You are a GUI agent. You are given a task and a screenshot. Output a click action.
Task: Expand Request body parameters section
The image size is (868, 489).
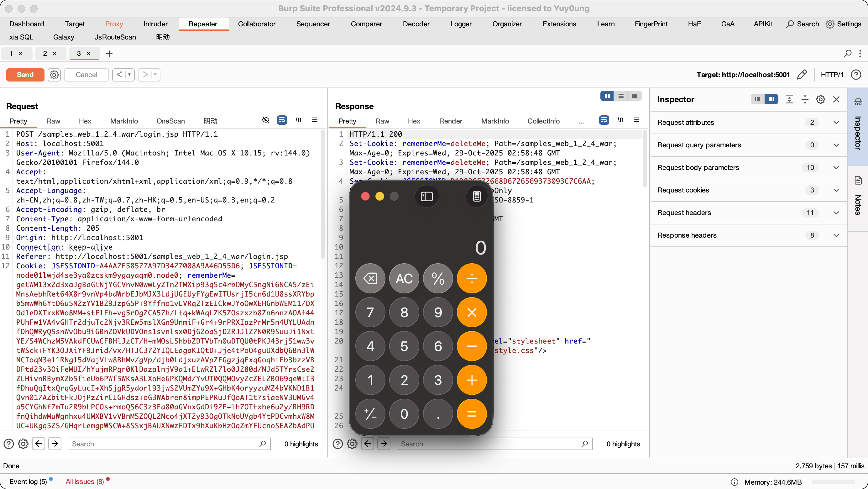[836, 167]
